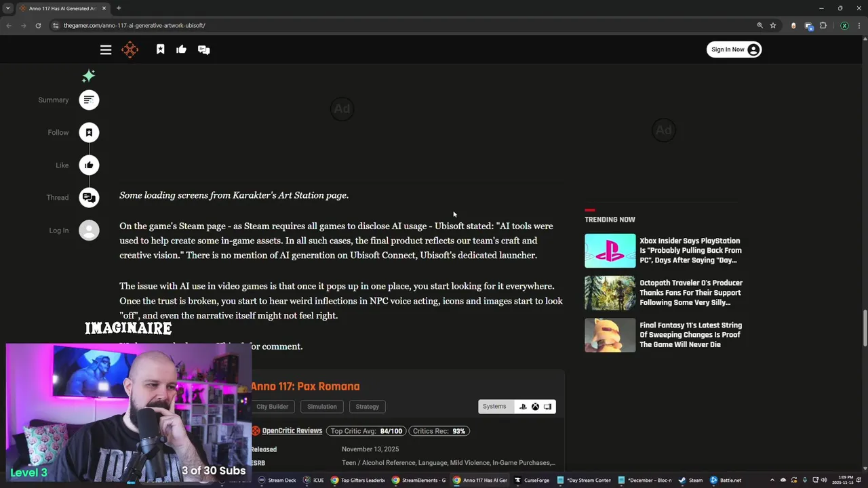Close the Anno 117 browser tab
Screen dimensions: 868x488
point(104,8)
